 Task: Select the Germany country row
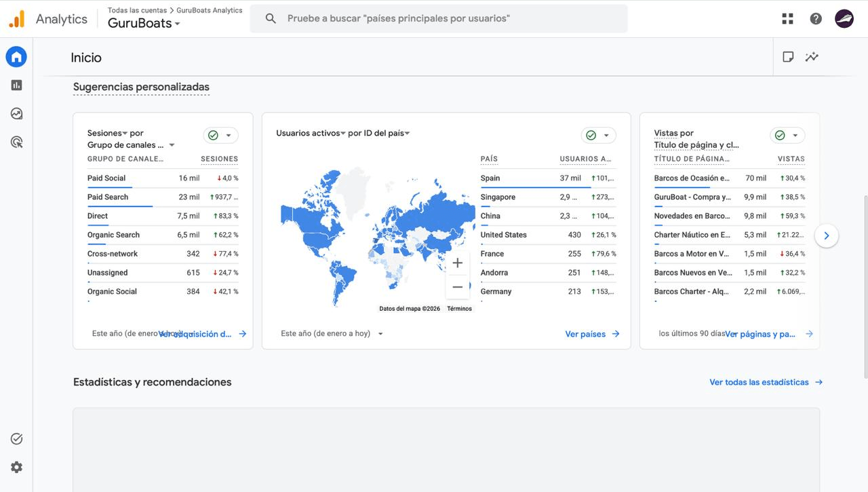(x=548, y=292)
